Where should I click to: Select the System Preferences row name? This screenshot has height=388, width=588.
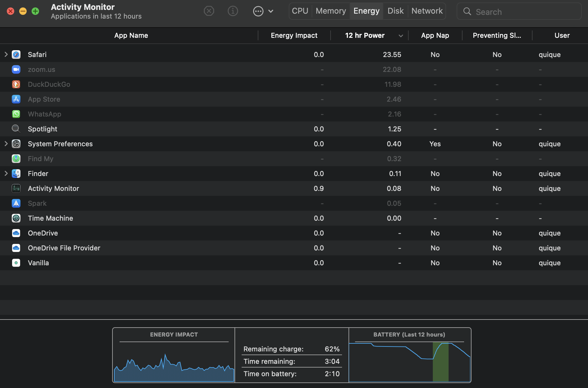(x=60, y=144)
